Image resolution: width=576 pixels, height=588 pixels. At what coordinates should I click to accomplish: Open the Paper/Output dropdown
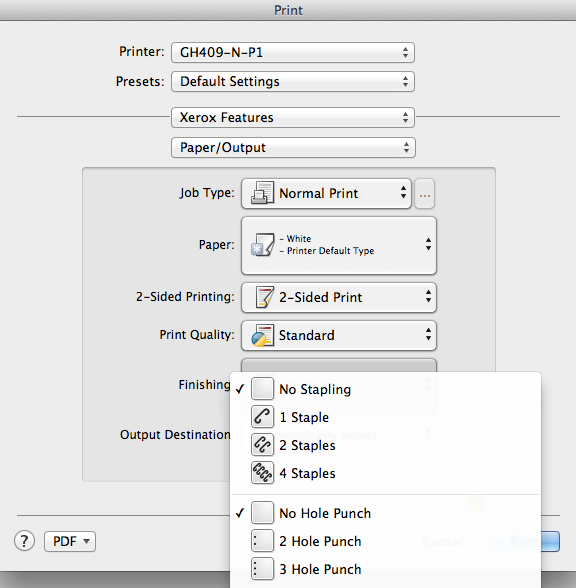pos(293,147)
